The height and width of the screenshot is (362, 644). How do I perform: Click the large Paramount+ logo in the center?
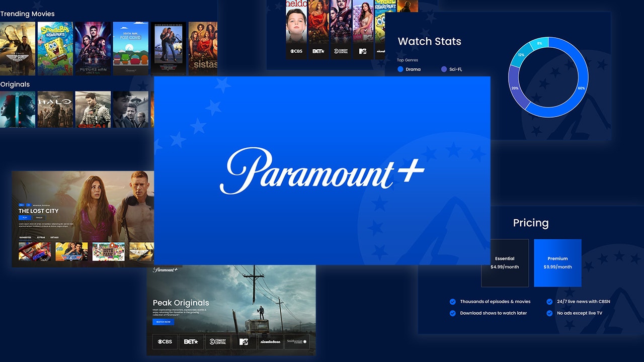click(322, 170)
